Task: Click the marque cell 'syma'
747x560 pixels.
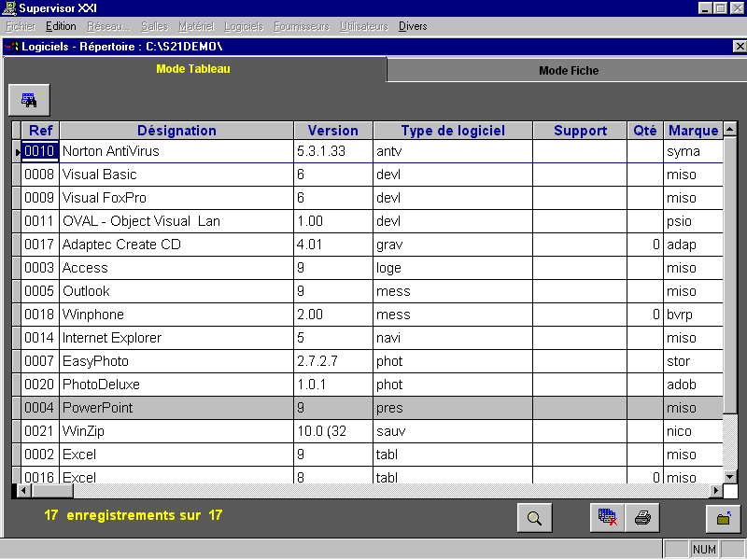Action: [x=694, y=151]
